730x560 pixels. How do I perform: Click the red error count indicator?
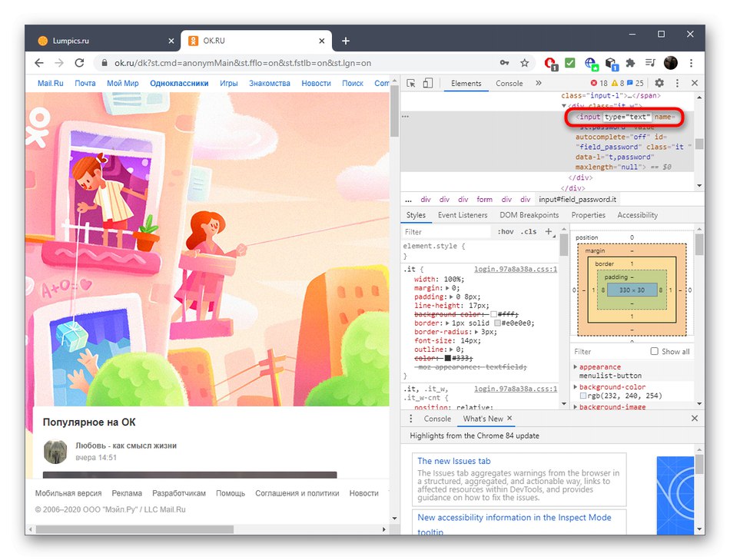[x=599, y=83]
